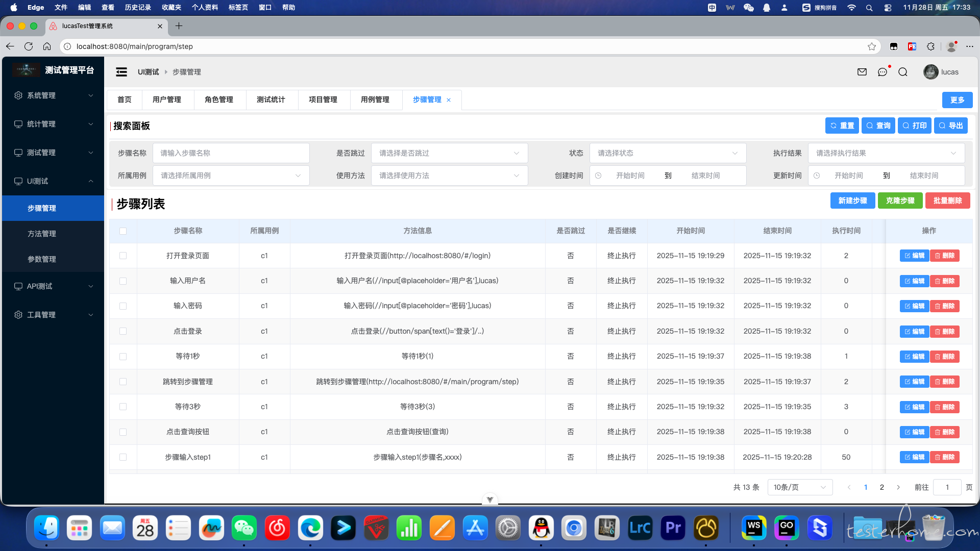Viewport: 980px width, 551px height.
Task: Select all rows with header checkbox
Action: pyautogui.click(x=123, y=231)
